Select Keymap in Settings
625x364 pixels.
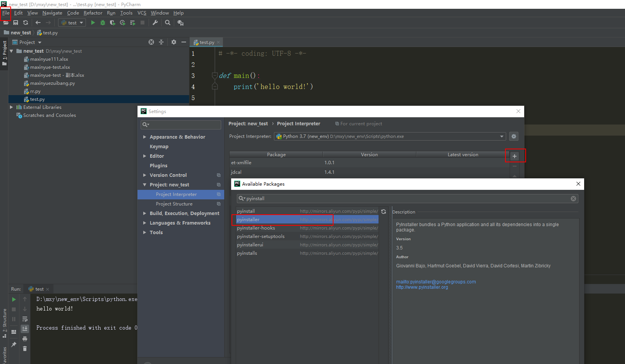click(159, 147)
